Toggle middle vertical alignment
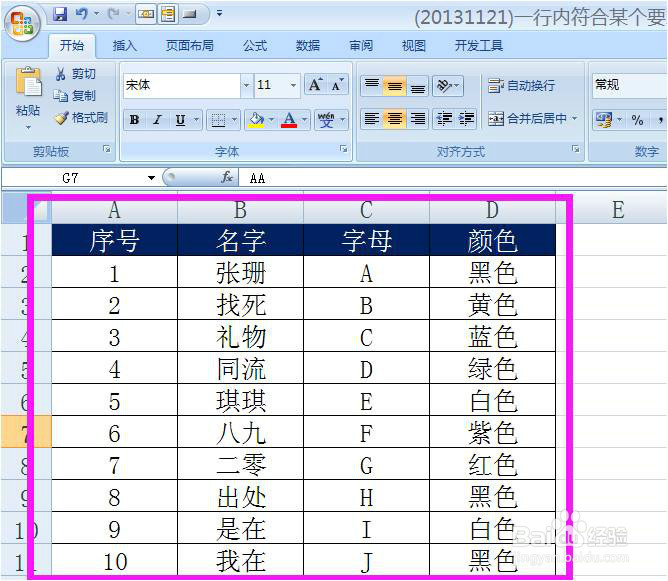Screen dimensions: 668x581 394,86
